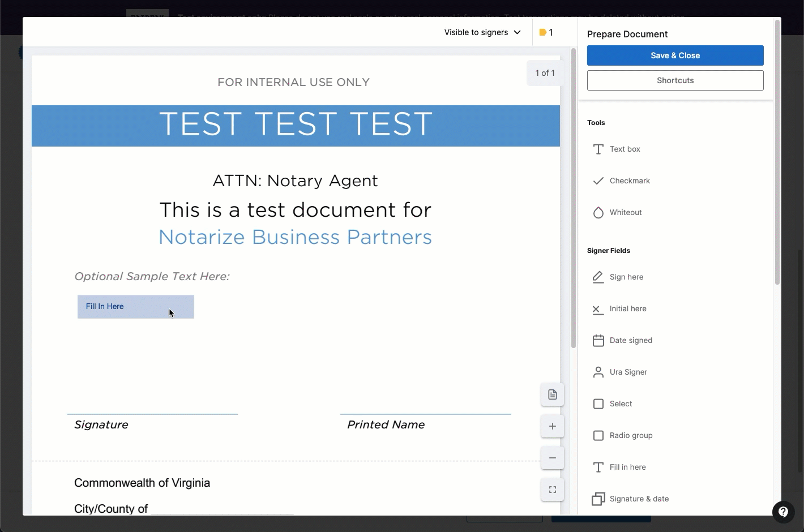Pick the Initial here X icon
The width and height of the screenshot is (804, 532).
598,309
